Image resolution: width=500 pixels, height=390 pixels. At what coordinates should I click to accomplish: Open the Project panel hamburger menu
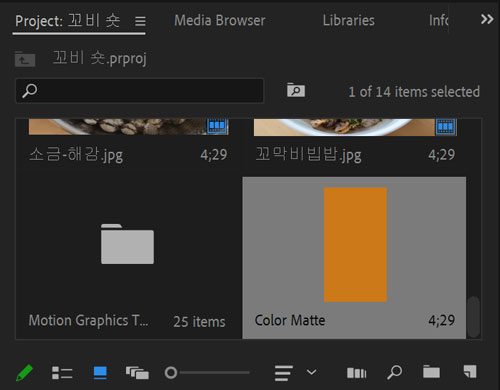pyautogui.click(x=140, y=21)
